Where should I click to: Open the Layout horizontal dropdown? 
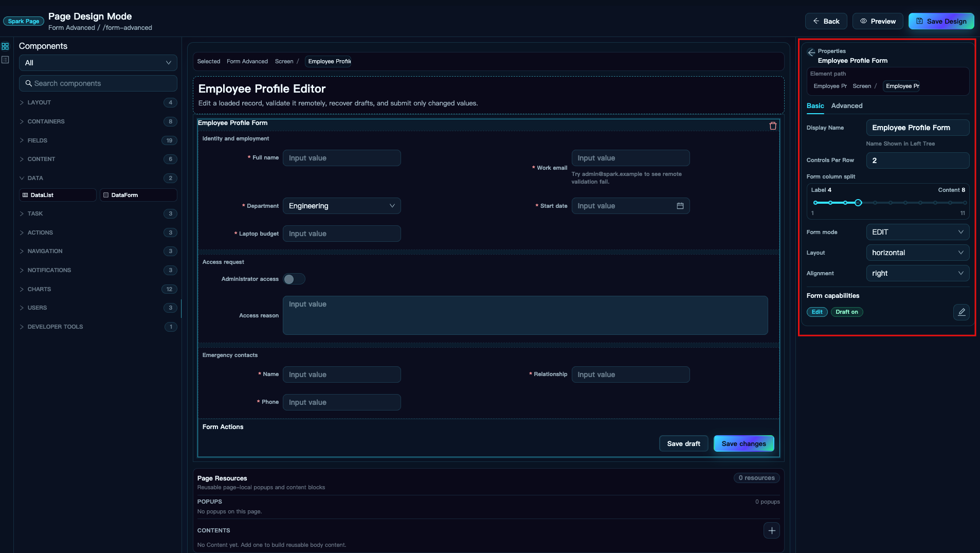(918, 253)
